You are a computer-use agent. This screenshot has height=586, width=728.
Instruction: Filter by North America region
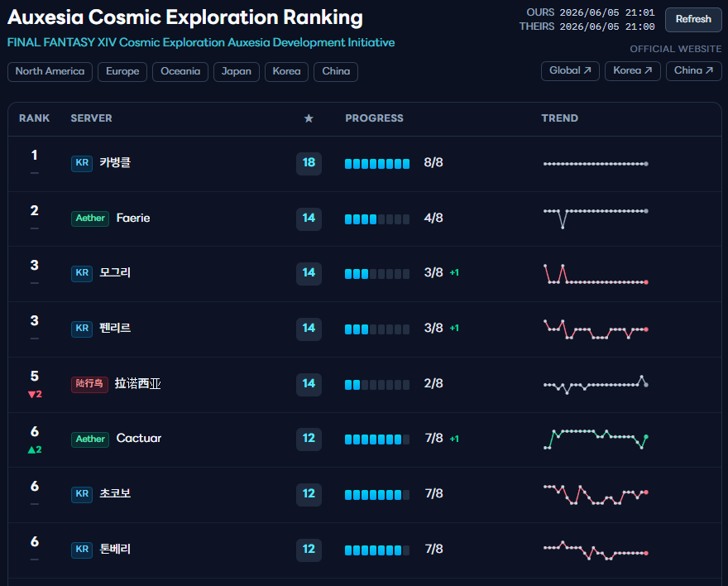coord(50,71)
